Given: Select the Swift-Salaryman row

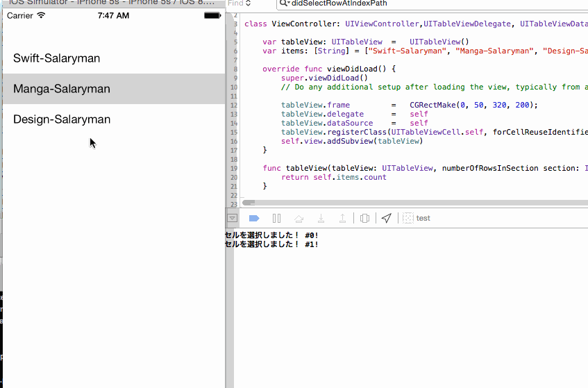Looking at the screenshot, I should (114, 58).
